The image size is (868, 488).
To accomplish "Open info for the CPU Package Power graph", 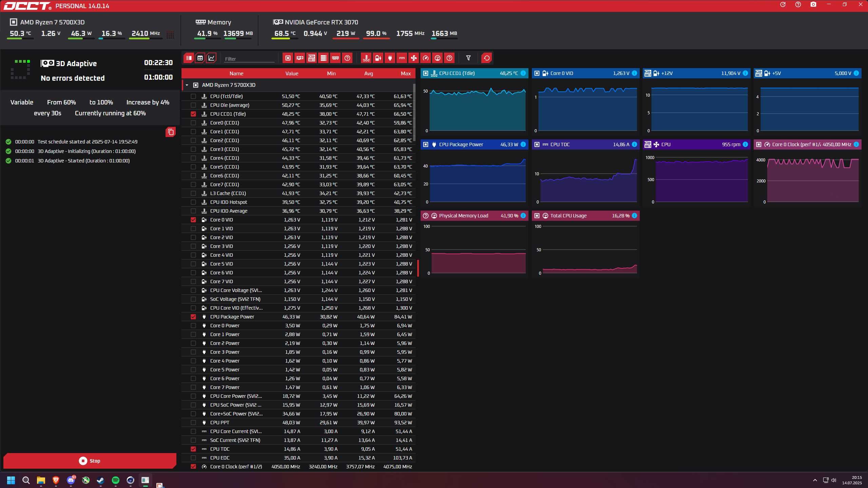I will pos(523,144).
